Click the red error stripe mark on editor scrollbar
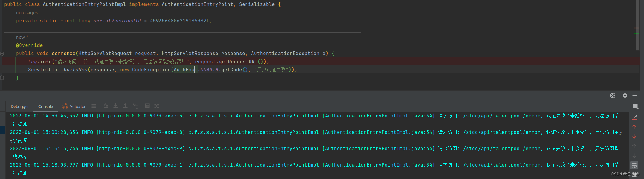This screenshot has width=644, height=179. click(x=637, y=28)
